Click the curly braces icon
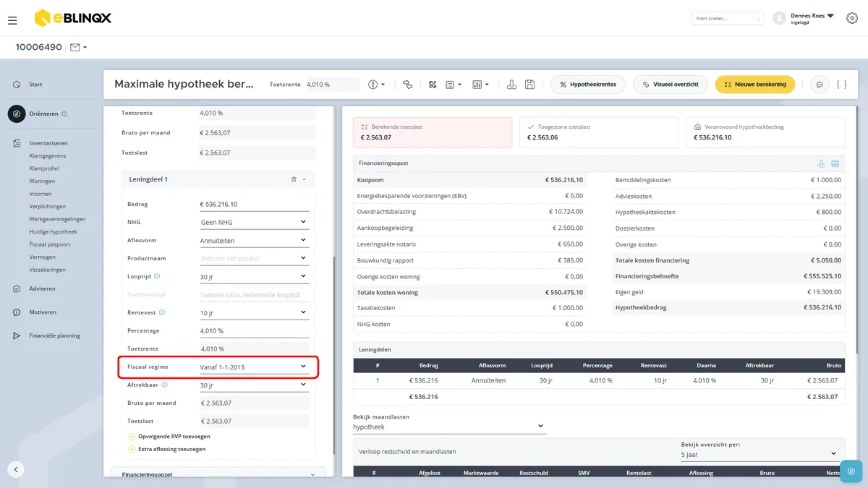This screenshot has width=868, height=488. 841,85
